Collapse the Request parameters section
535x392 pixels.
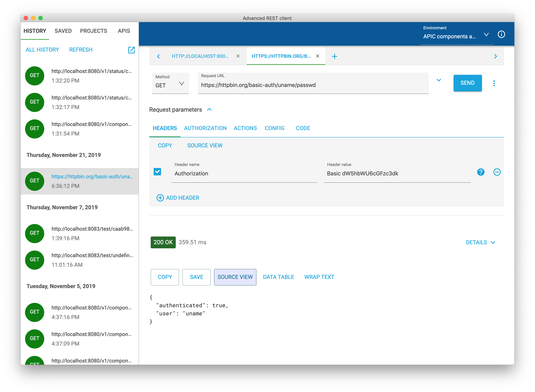[x=209, y=110]
